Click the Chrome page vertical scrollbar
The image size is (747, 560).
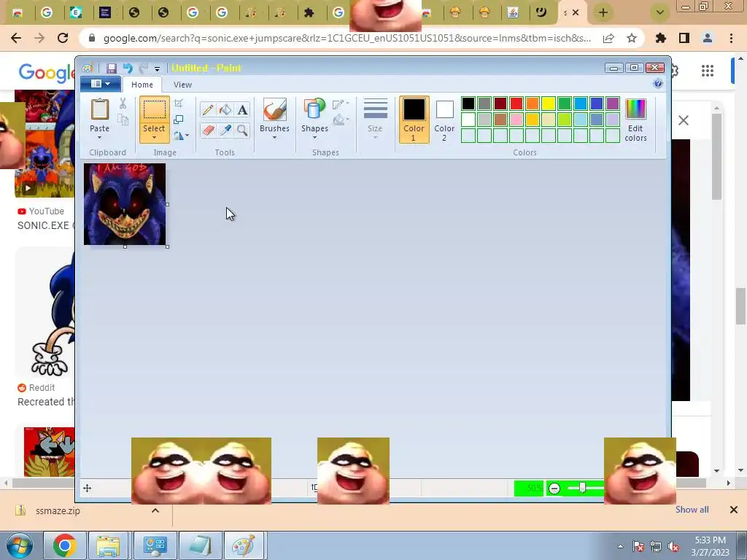point(740,306)
